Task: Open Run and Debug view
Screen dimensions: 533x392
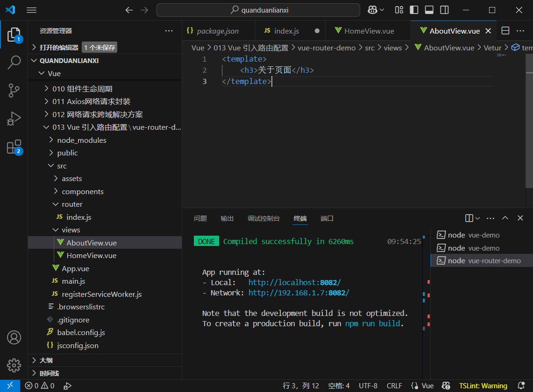Action: tap(14, 119)
